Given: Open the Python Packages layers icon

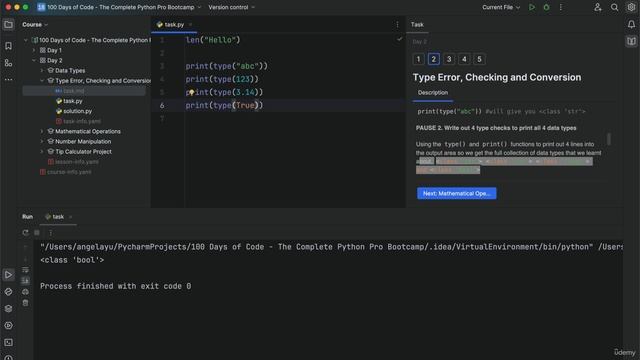Looking at the screenshot, I should coord(8,309).
